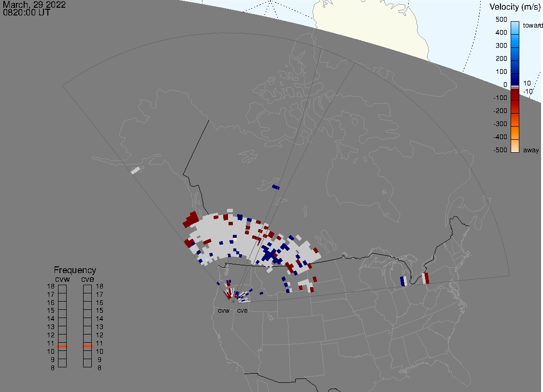
Task: Click the -300 tick label on velocity scale
Action: 500,124
